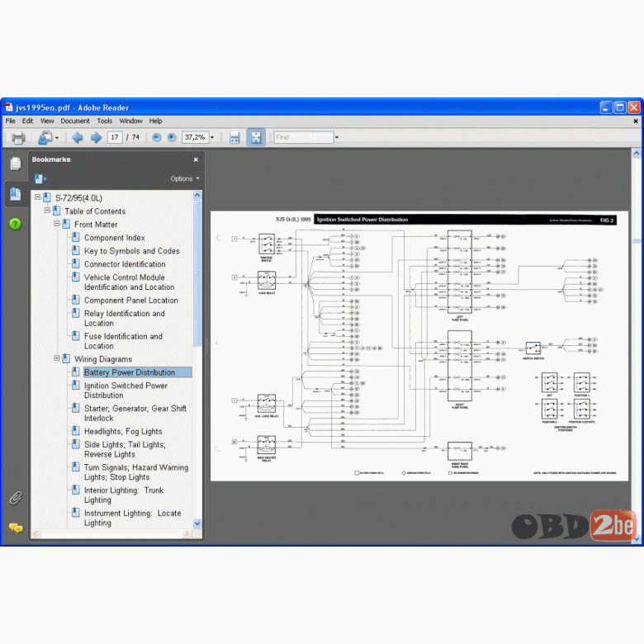Image resolution: width=644 pixels, height=644 pixels.
Task: Click the bookmarks horizontal scroll left arrow
Action: 36,533
